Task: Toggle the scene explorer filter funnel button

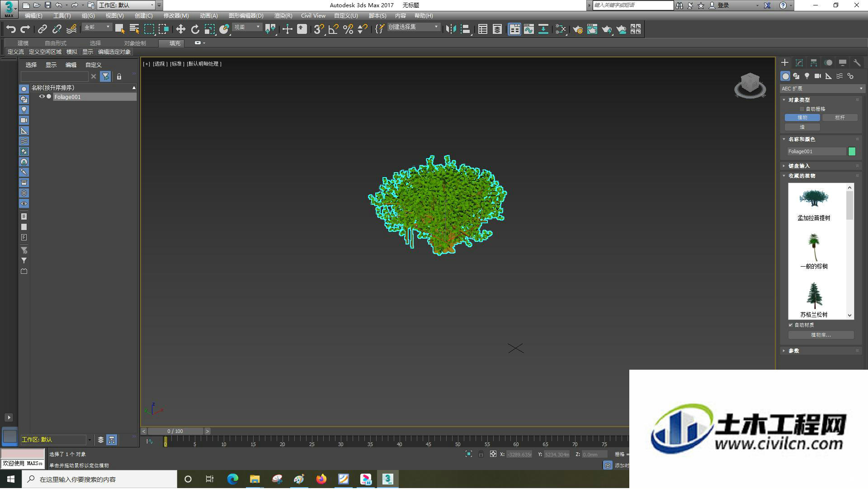Action: click(105, 77)
